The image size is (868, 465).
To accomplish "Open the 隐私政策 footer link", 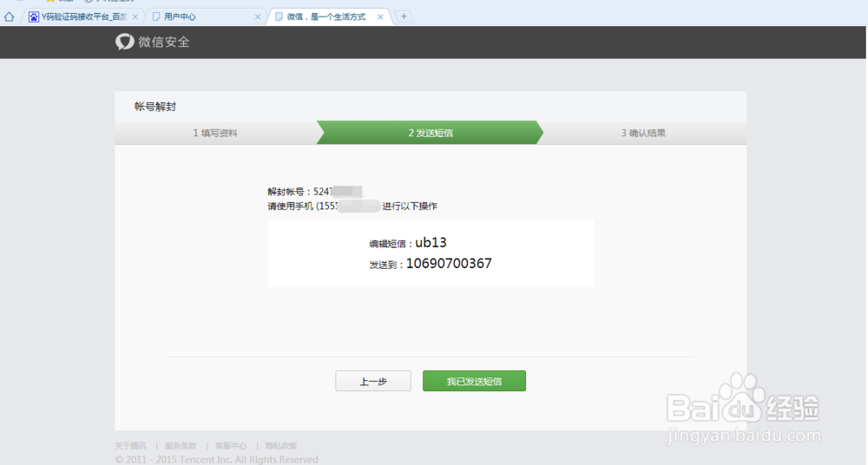I will tap(281, 446).
